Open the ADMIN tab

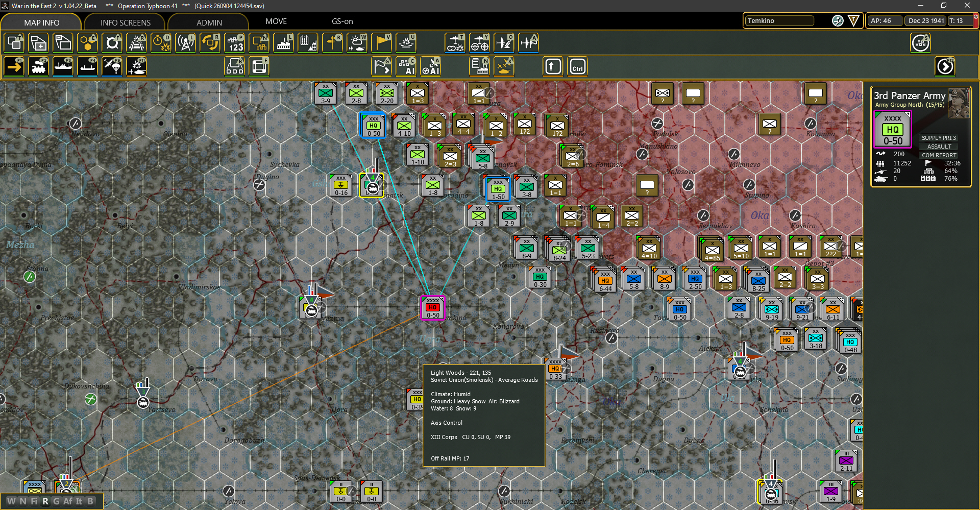[x=209, y=22]
